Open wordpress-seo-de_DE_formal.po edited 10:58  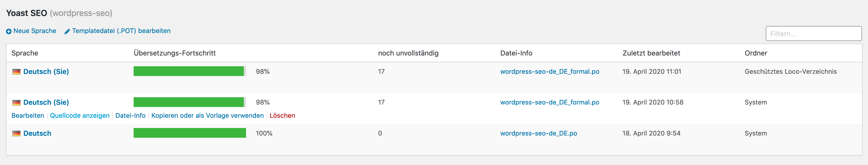550,102
